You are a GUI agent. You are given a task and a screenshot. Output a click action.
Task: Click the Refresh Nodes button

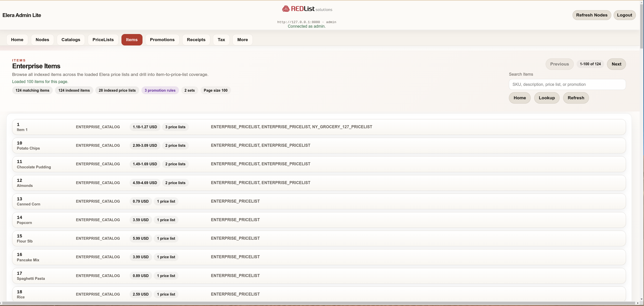[592, 15]
